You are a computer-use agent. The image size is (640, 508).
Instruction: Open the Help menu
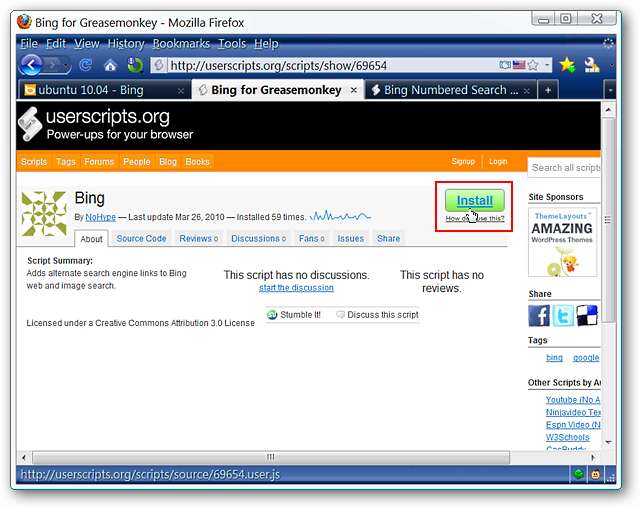[x=266, y=43]
